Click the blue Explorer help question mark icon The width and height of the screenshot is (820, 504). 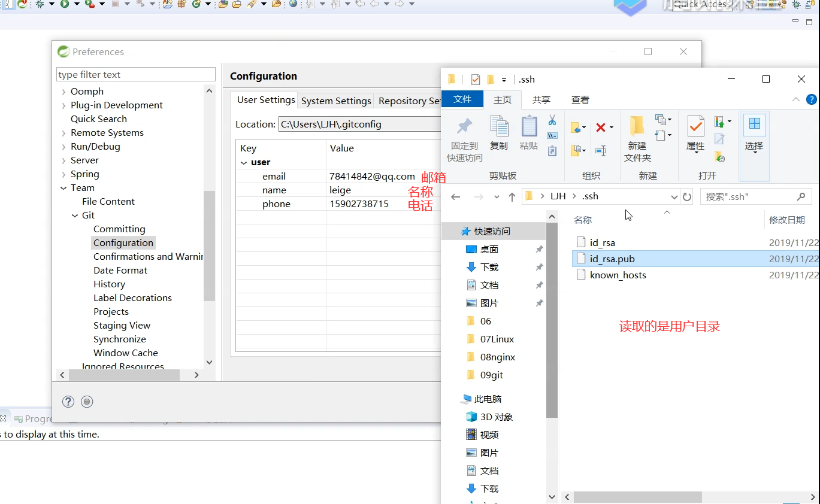coord(812,99)
